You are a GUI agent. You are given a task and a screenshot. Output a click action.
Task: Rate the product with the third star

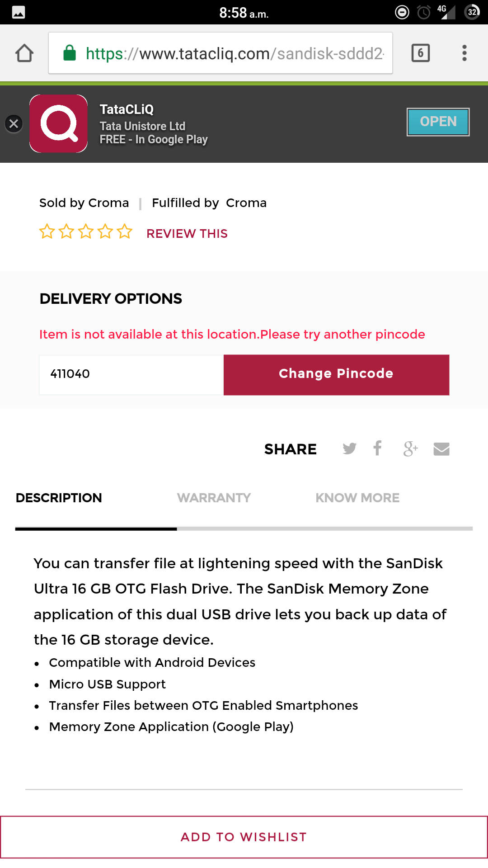coord(86,231)
